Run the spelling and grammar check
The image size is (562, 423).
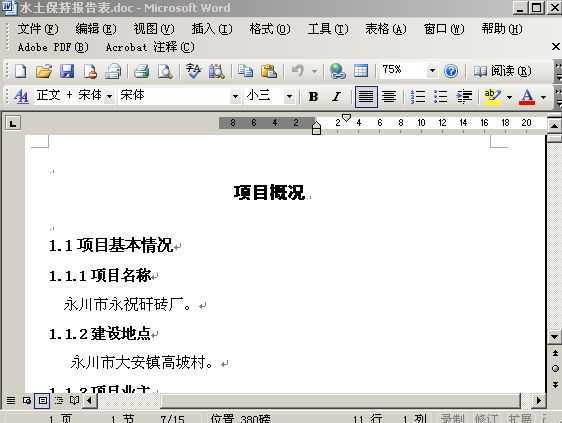click(x=194, y=71)
